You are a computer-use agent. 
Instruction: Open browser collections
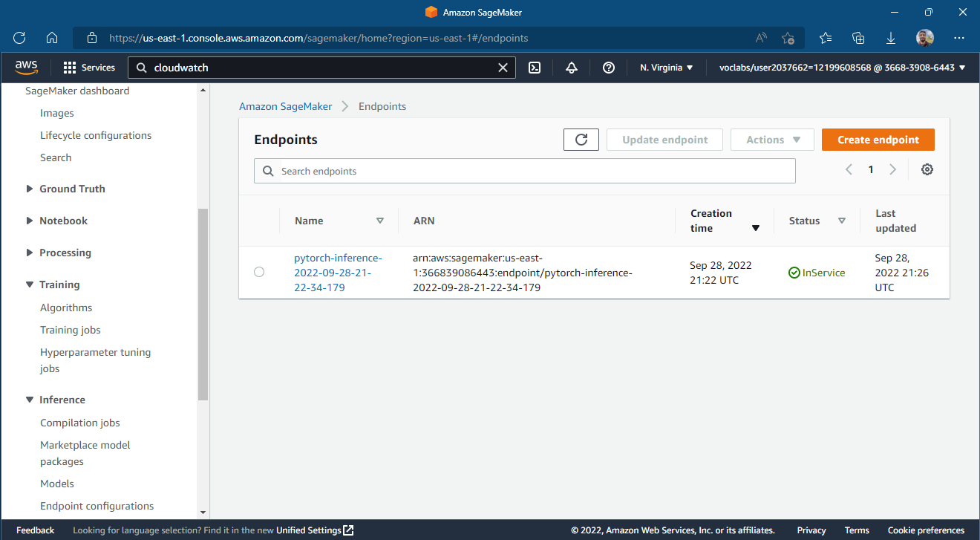click(858, 37)
